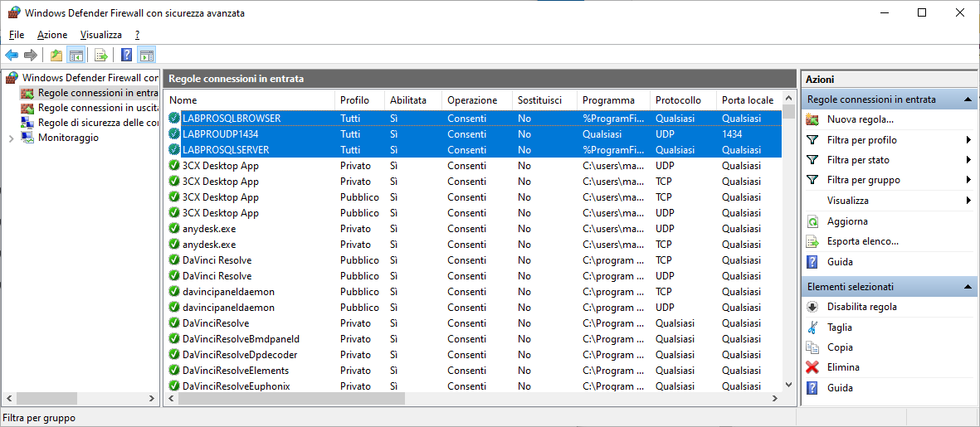Click the Aggiorna refresh icon
980x427 pixels.
click(x=812, y=221)
